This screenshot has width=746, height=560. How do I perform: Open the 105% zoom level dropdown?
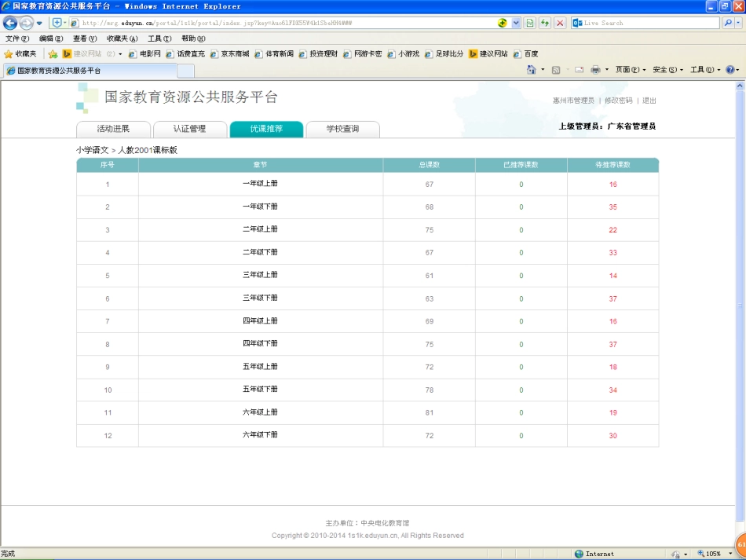point(713,554)
